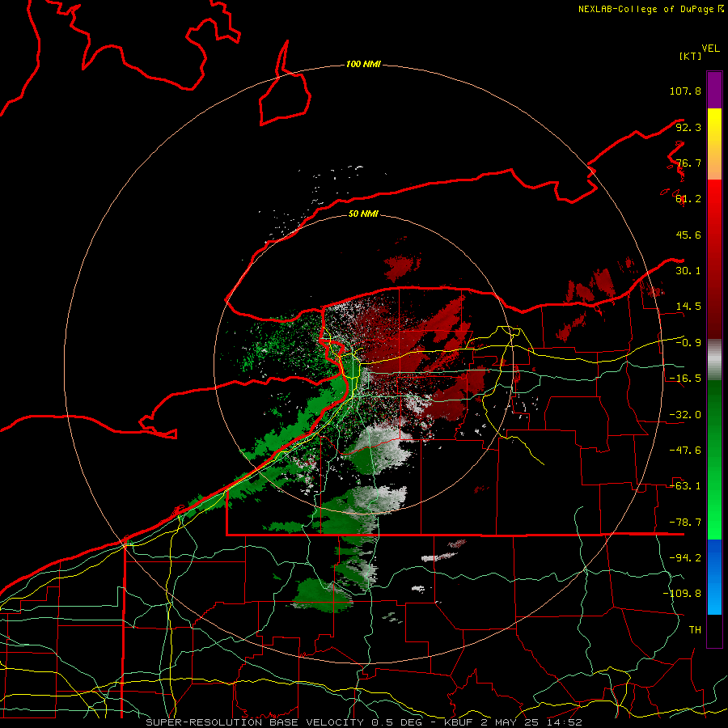728x728 pixels.
Task: Click the 14.5 velocity scale value
Action: (688, 307)
